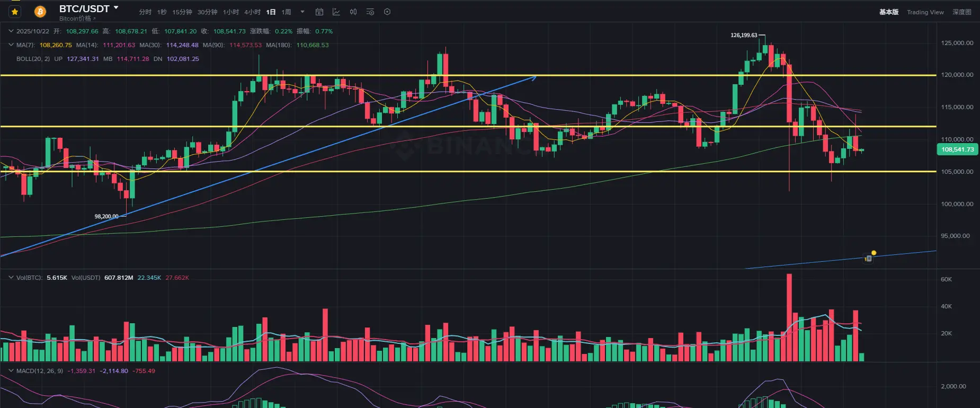Click the 120,000.00 price axis label
The width and height of the screenshot is (980, 408).
point(957,75)
